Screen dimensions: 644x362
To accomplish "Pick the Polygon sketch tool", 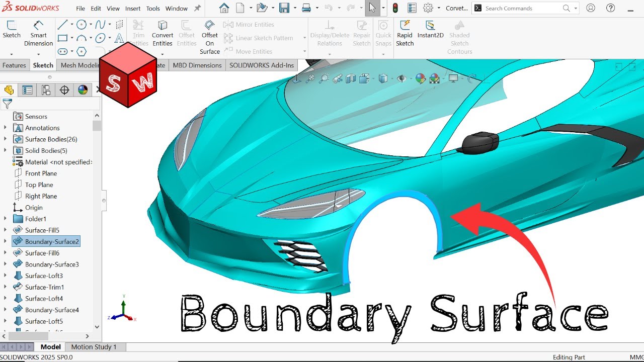I will pos(82,51).
